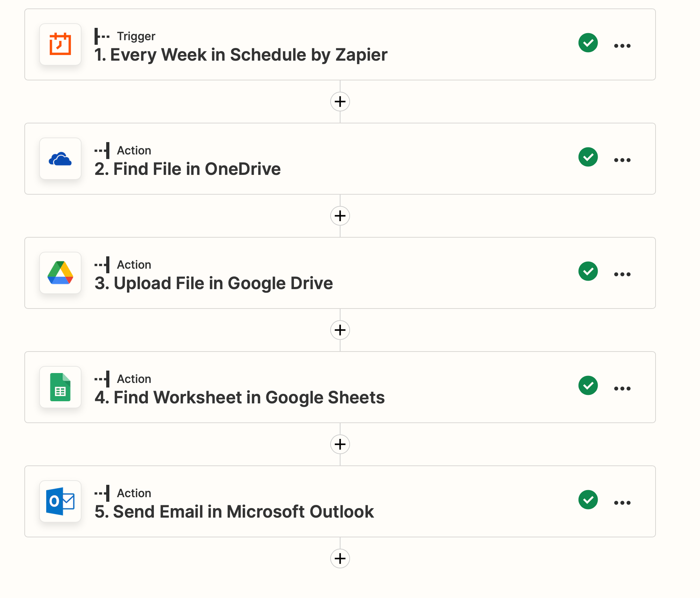Click the Schedule by Zapier calendar icon
This screenshot has height=598, width=700.
(60, 44)
